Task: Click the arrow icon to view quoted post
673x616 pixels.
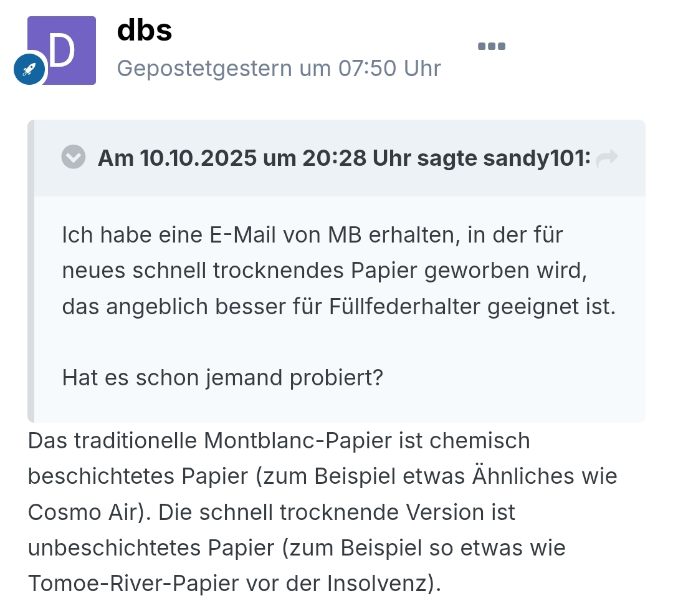Action: pyautogui.click(x=606, y=159)
